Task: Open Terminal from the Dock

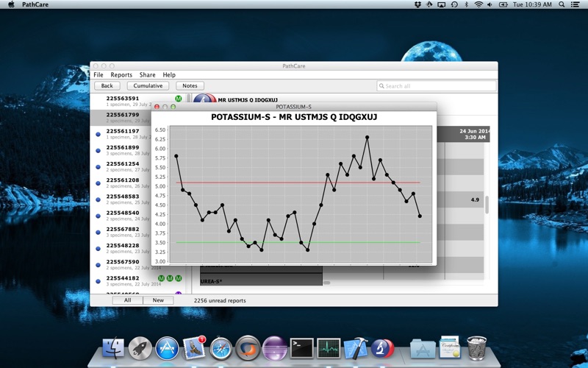Action: (x=302, y=348)
